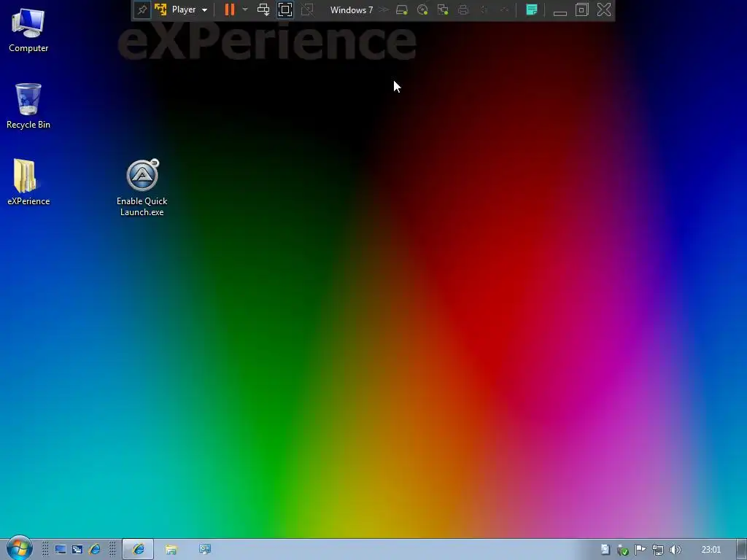The width and height of the screenshot is (747, 560).
Task: Expand the power options arrow next to pause
Action: [x=245, y=9]
